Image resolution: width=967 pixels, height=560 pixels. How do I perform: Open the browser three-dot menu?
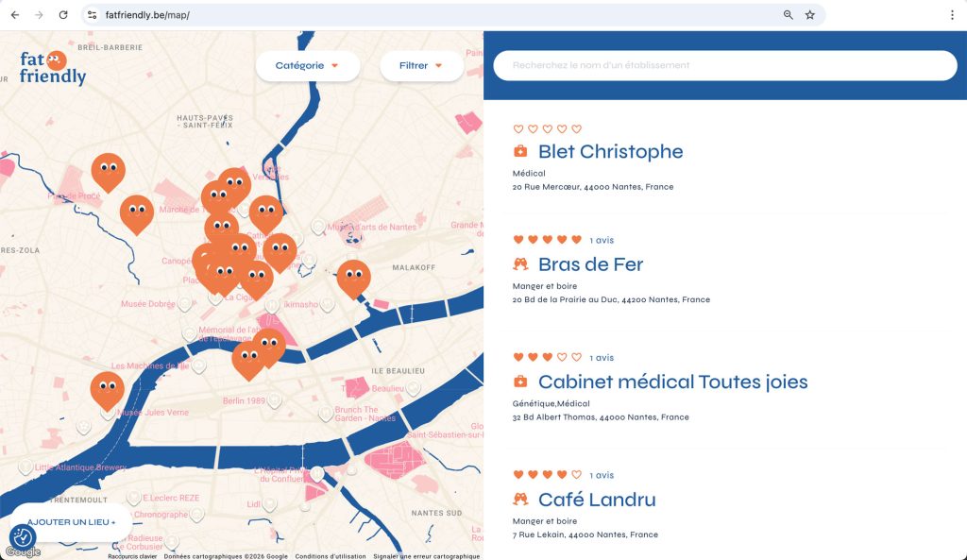[x=952, y=15]
